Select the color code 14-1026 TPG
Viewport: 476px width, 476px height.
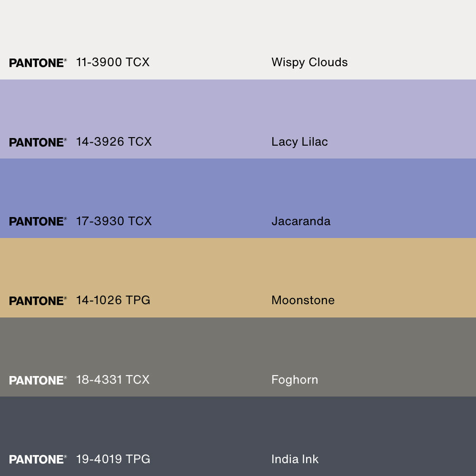pos(113,300)
